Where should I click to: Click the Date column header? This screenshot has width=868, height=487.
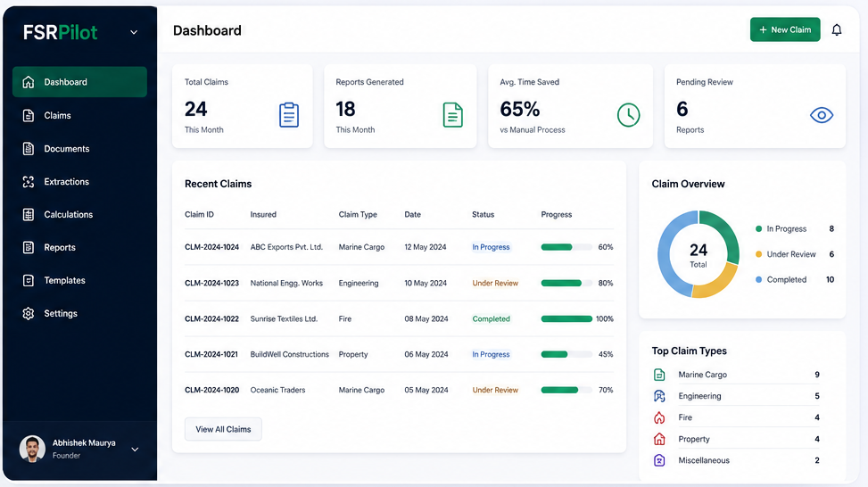click(x=412, y=214)
